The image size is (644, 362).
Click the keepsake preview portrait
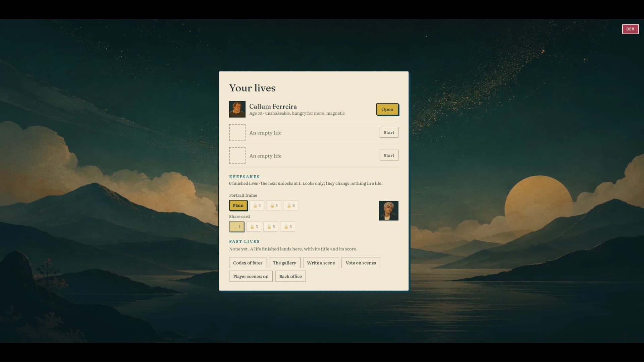tap(388, 211)
